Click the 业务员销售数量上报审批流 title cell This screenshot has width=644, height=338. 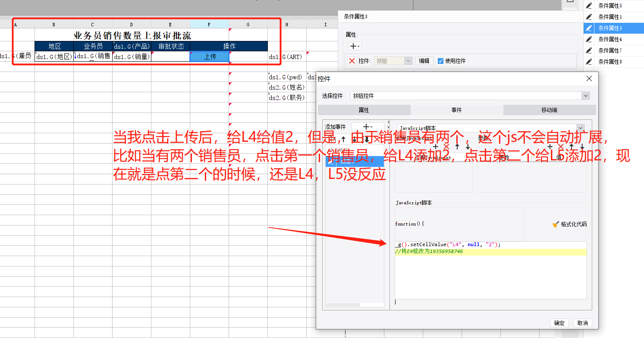(132, 35)
